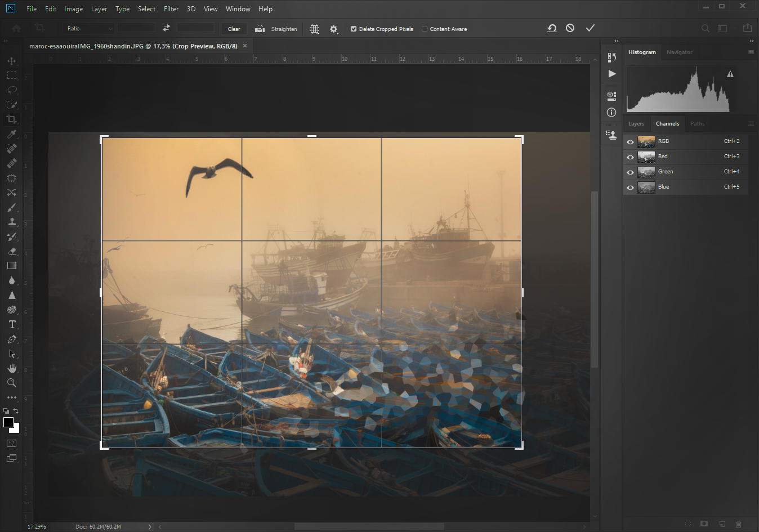Click the Straighten level icon
This screenshot has width=759, height=532.
click(x=260, y=29)
